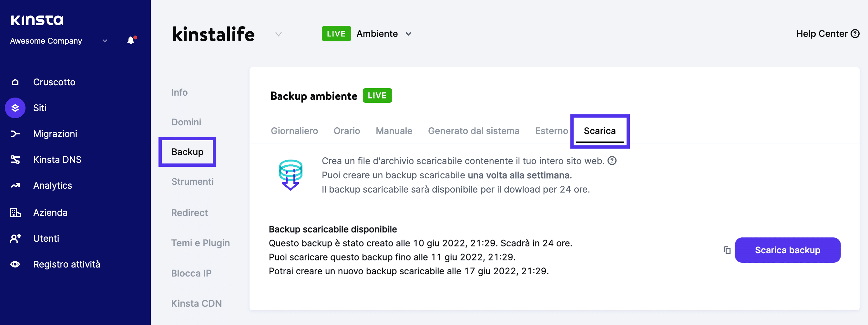868x325 pixels.
Task: Click the Utenti add-user icon
Action: [x=15, y=238]
